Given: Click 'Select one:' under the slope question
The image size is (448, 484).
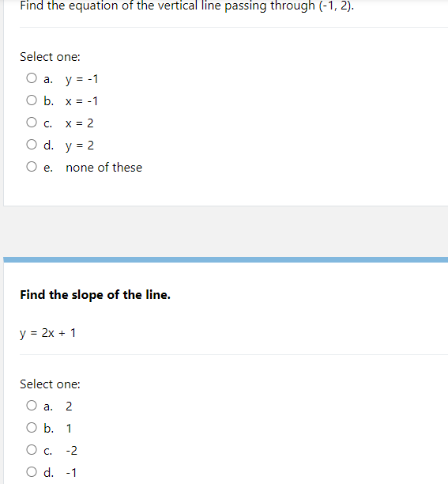Looking at the screenshot, I should click(x=50, y=384).
